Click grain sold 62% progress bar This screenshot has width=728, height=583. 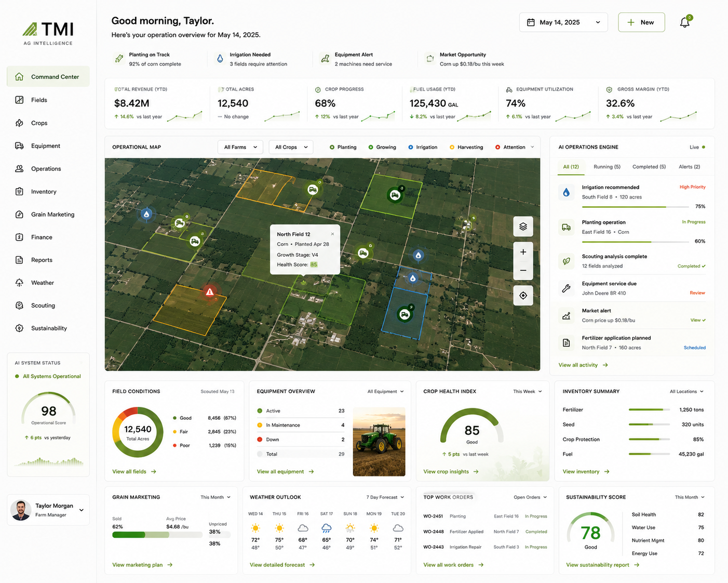click(157, 535)
